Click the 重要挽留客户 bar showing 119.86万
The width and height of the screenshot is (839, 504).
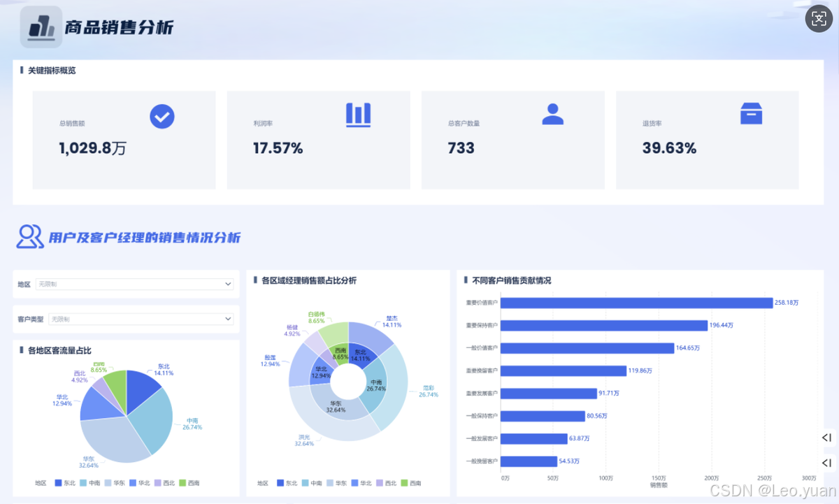564,370
